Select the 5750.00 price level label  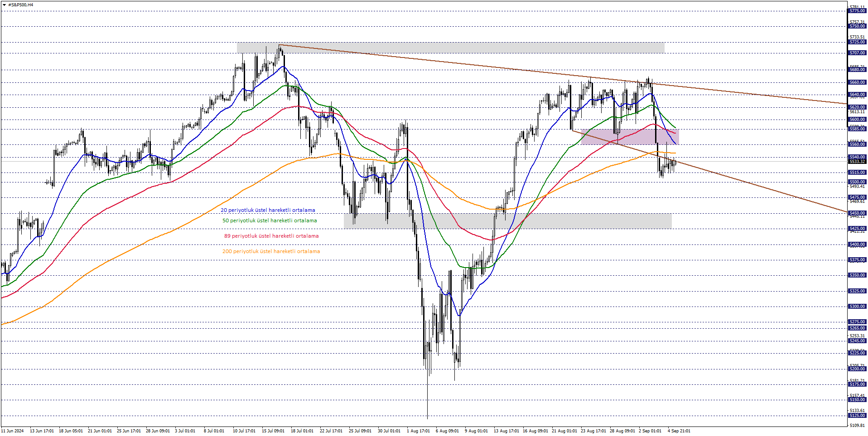tap(857, 26)
